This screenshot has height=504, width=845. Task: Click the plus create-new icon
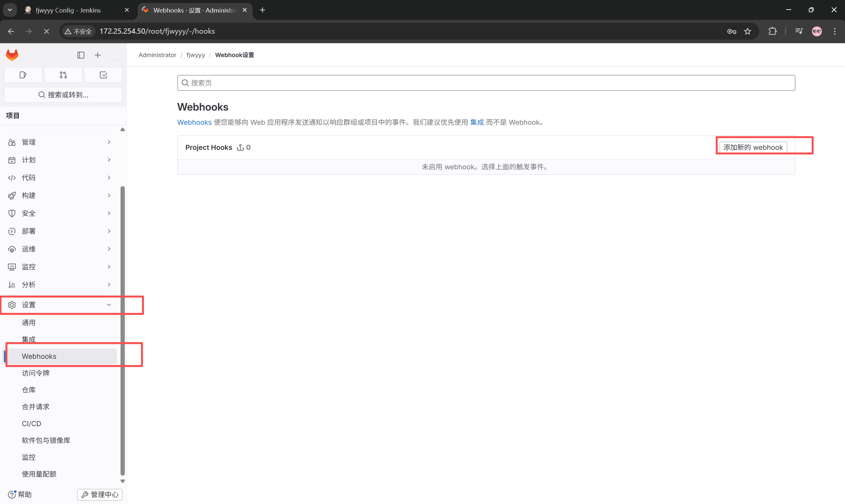(97, 55)
